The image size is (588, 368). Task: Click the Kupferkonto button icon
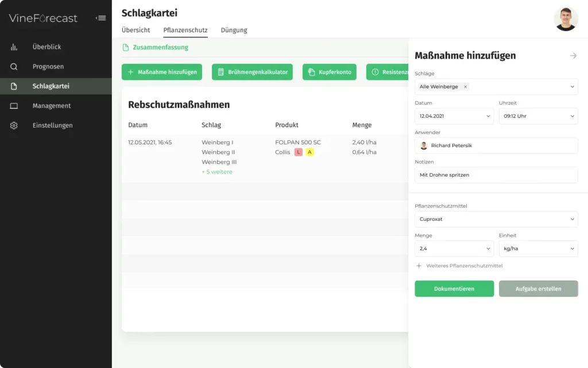coord(311,72)
